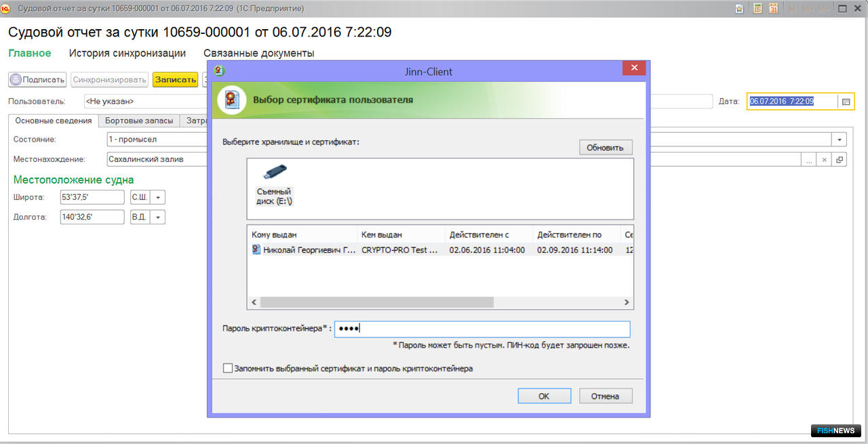This screenshot has width=868, height=444.
Task: Open Связанные документы section
Action: tap(259, 53)
